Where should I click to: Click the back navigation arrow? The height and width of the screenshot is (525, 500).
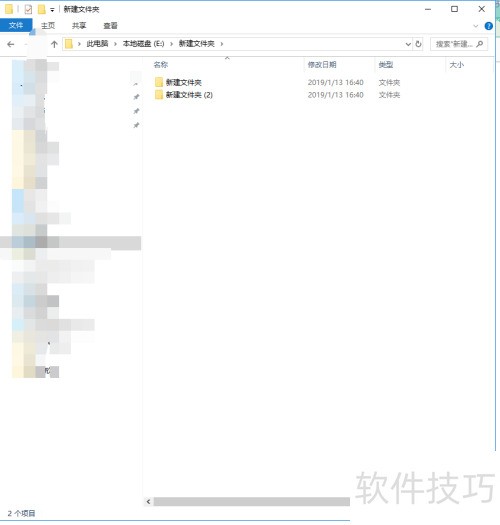click(11, 44)
